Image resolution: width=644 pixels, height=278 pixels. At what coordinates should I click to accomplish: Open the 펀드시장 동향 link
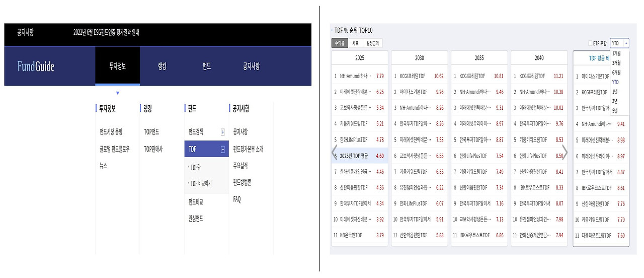coord(111,132)
